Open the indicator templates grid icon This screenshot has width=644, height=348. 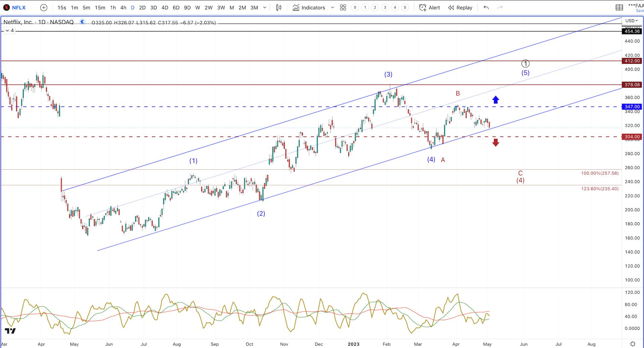click(343, 7)
